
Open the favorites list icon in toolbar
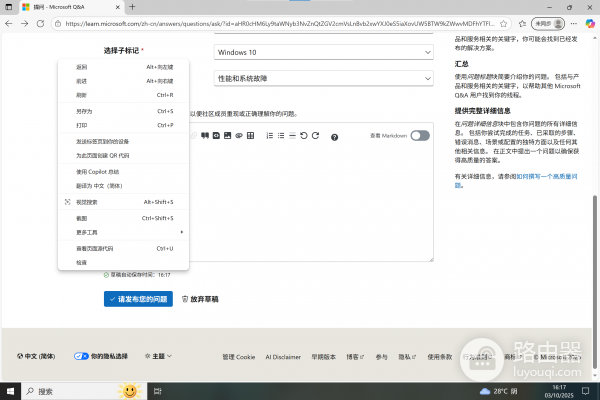[x=522, y=24]
